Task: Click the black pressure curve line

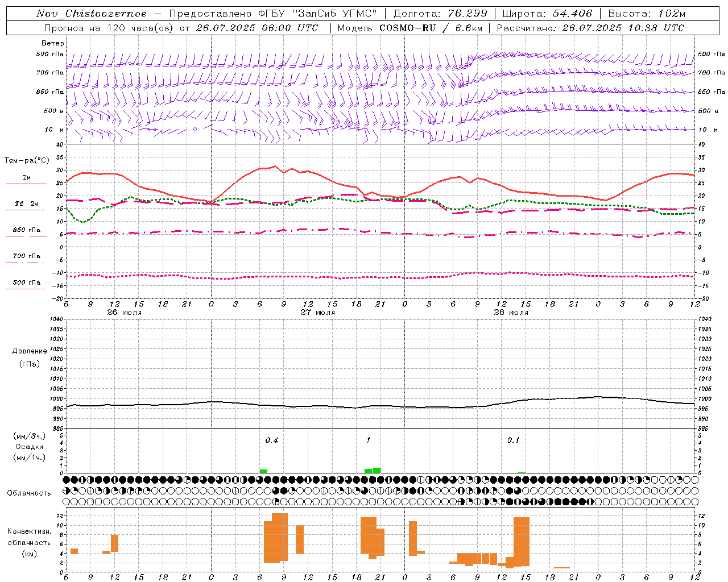Action: [x=380, y=405]
